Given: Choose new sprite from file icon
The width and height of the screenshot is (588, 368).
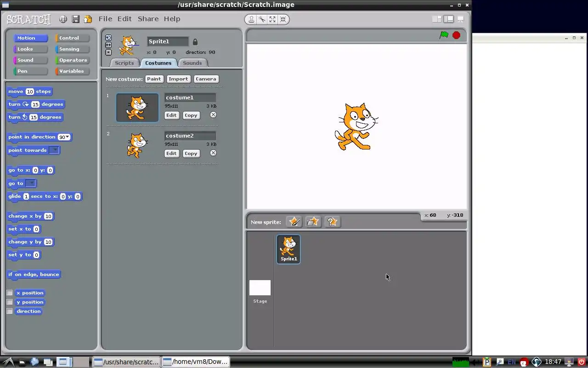Looking at the screenshot, I should pyautogui.click(x=313, y=222).
